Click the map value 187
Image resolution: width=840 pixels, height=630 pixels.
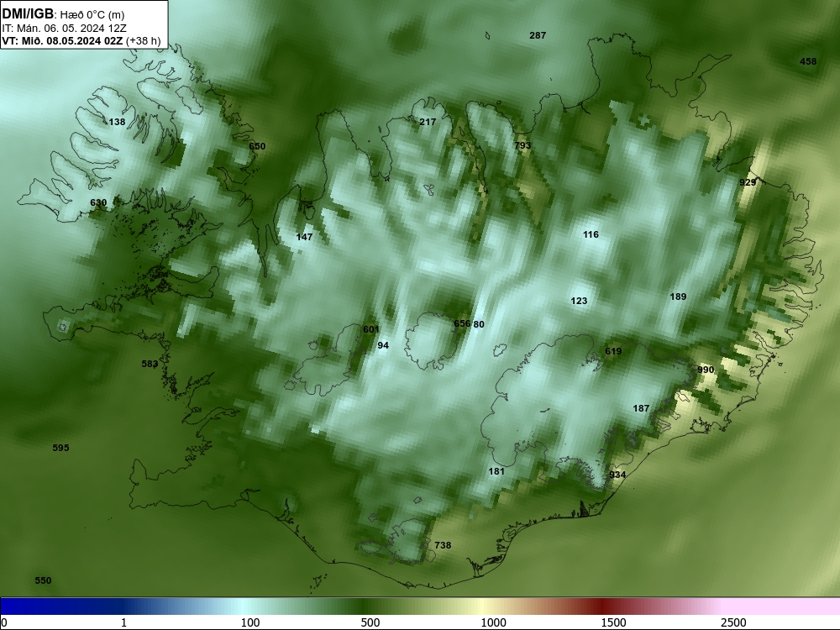tap(641, 409)
